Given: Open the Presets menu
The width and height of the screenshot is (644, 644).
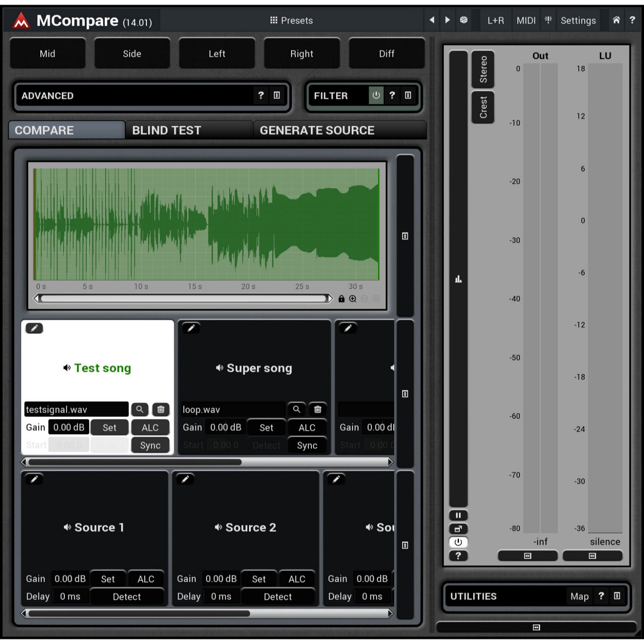Looking at the screenshot, I should point(292,20).
